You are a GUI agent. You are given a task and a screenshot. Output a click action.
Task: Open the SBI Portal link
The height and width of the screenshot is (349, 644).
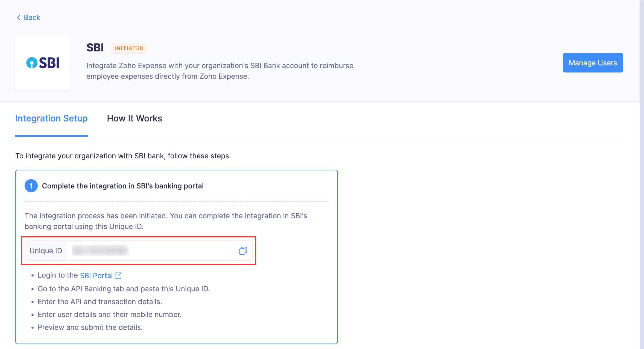pyautogui.click(x=96, y=275)
